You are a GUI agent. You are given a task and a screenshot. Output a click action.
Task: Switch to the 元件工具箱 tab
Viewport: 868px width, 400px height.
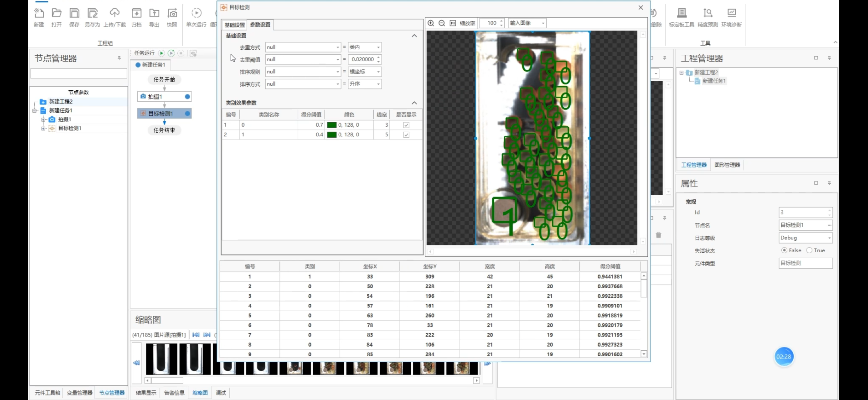47,393
